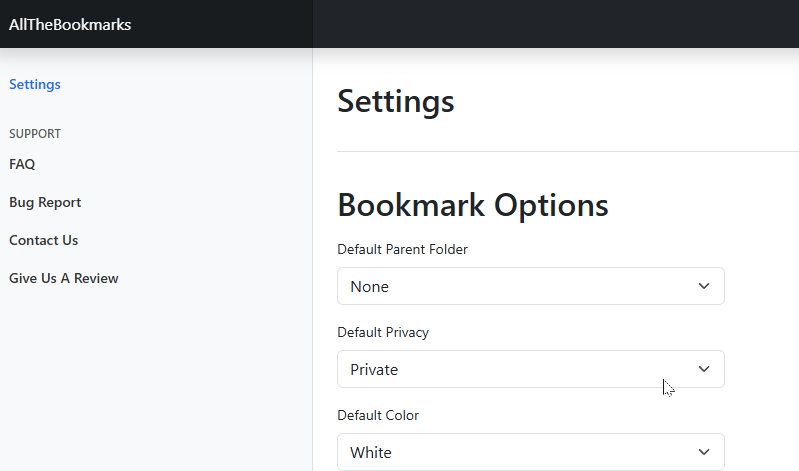This screenshot has height=471, width=799.
Task: Click the AllTheBookmarks brand logo text
Action: click(70, 24)
